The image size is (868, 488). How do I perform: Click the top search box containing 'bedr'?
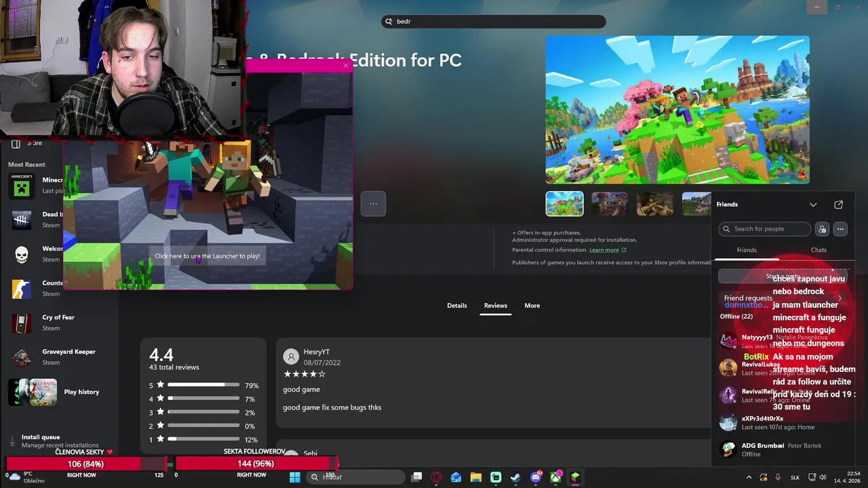click(x=494, y=22)
